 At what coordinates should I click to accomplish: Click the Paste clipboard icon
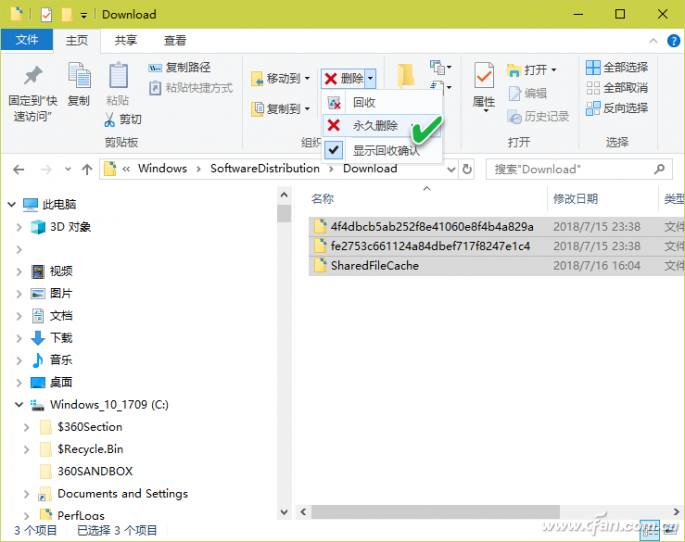[x=118, y=75]
